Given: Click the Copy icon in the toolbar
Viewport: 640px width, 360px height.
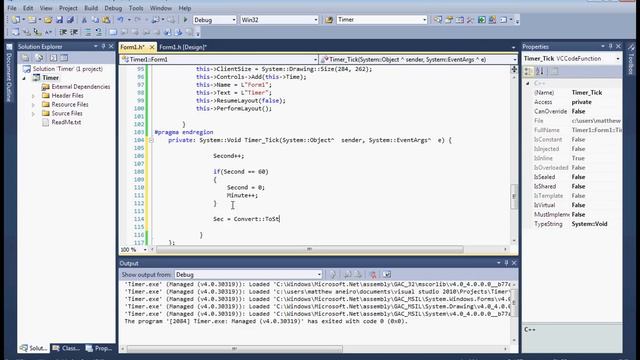Looking at the screenshot, I should pos(95,20).
